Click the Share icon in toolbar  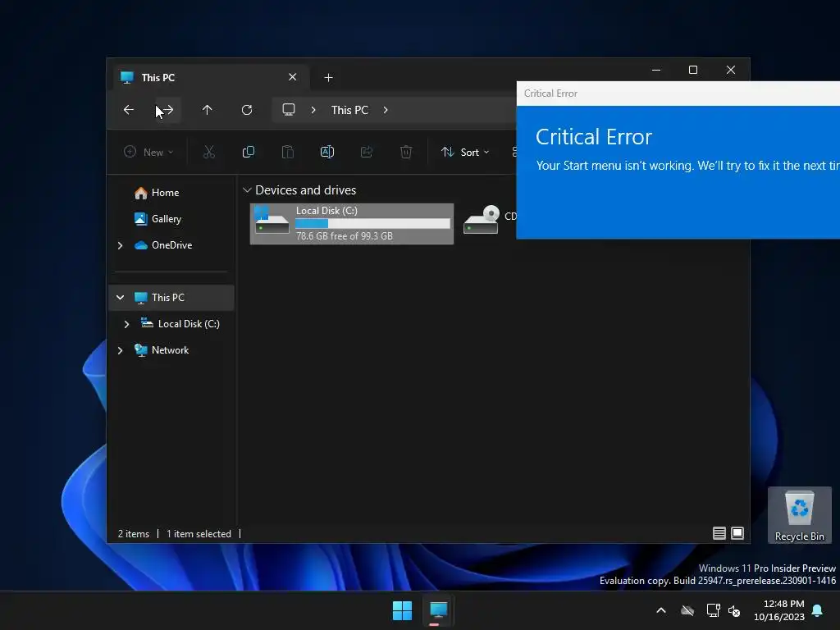point(367,152)
